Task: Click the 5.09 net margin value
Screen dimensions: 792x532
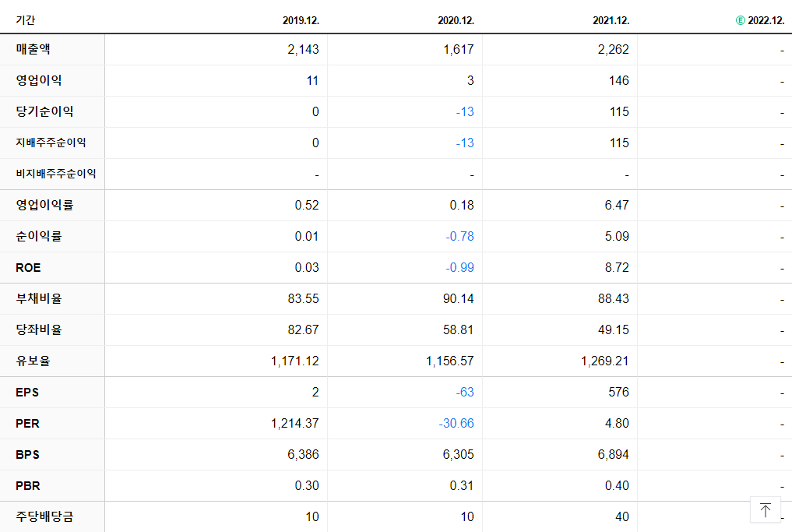Action: click(x=617, y=237)
